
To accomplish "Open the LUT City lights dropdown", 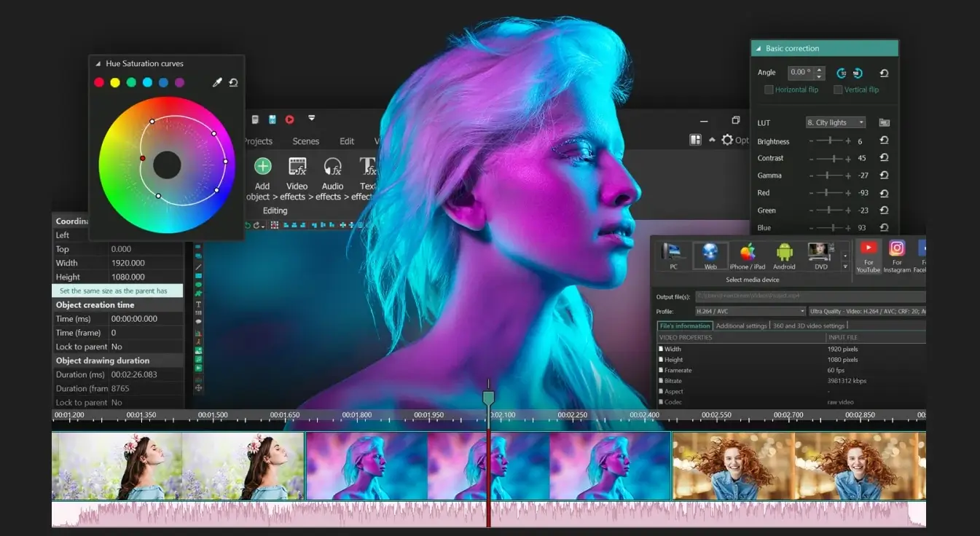I will [x=835, y=122].
